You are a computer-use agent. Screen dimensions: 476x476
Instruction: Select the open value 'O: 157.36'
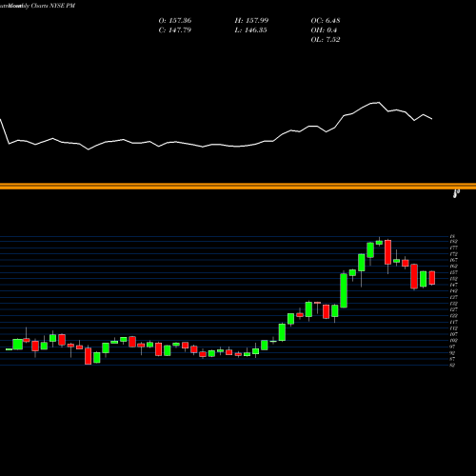coord(175,21)
